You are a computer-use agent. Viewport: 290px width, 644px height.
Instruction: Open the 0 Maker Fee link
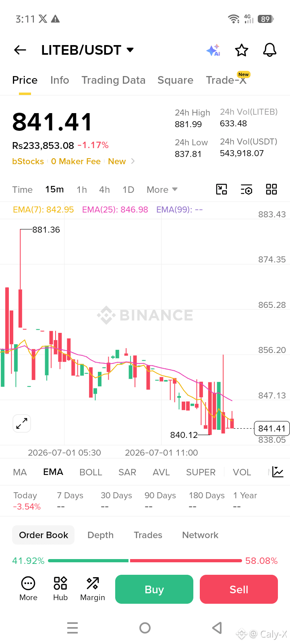[x=76, y=161]
